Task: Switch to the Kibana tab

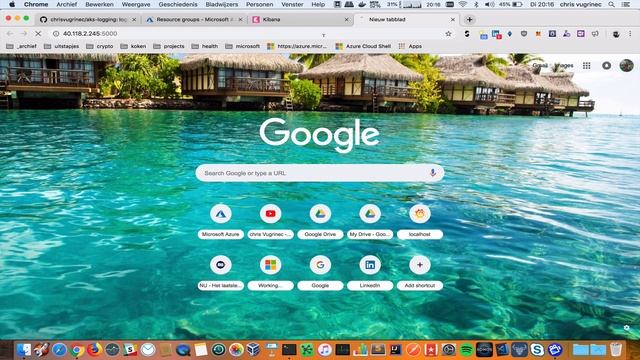Action: (301, 19)
